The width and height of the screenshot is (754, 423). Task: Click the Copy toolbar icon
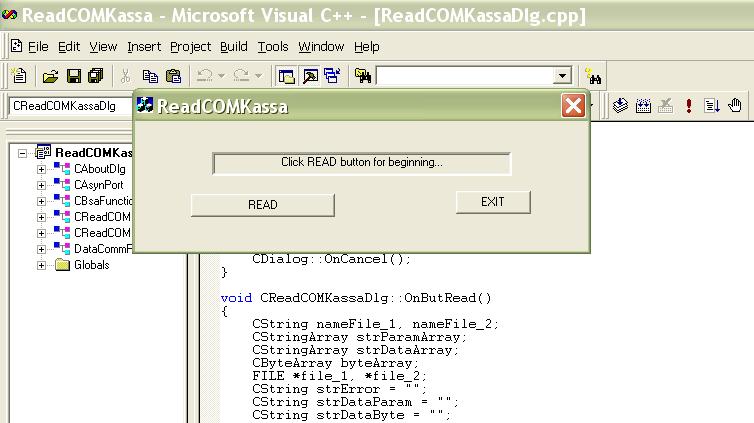(150, 76)
